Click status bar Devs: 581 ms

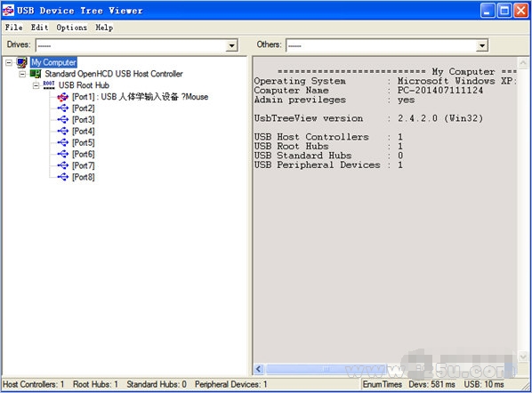pyautogui.click(x=431, y=384)
